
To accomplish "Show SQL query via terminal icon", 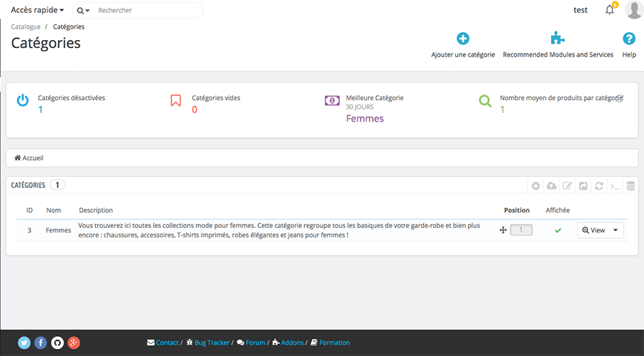I will pos(615,186).
